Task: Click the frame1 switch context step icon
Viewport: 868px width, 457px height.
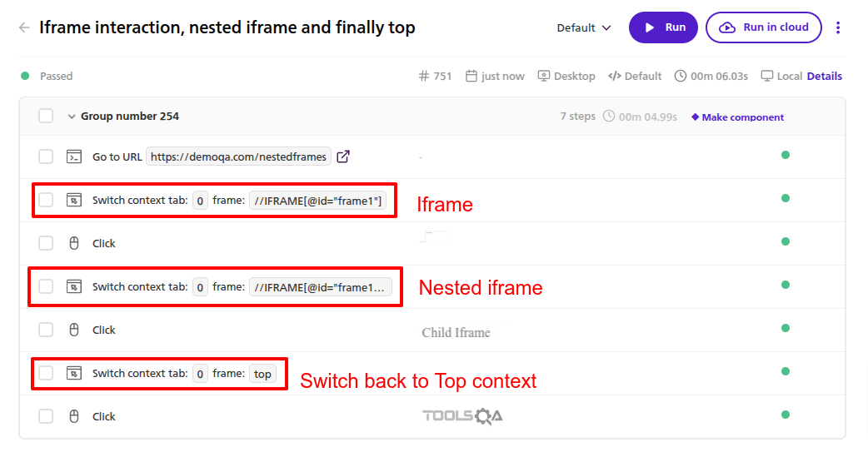Action: (x=74, y=200)
